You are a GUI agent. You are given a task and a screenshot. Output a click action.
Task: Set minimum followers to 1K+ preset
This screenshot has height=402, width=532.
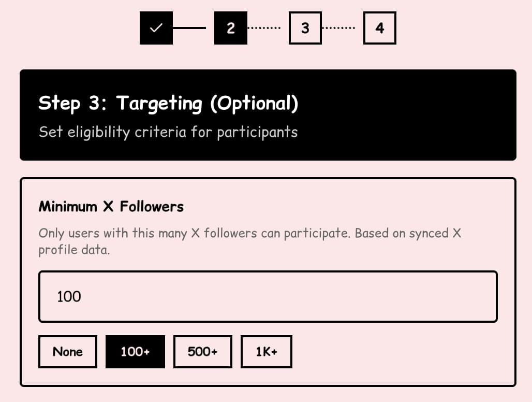click(x=266, y=352)
